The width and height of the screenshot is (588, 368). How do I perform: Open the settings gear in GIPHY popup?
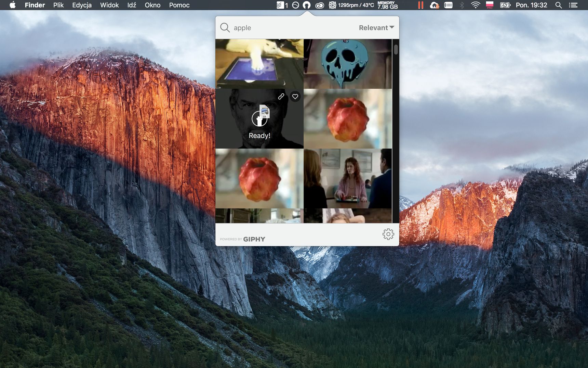tap(388, 234)
